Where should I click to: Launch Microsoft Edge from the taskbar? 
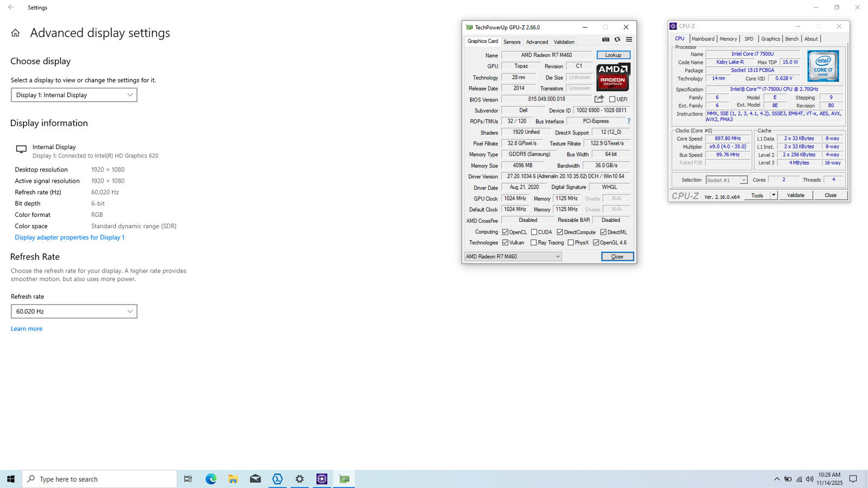(x=211, y=479)
